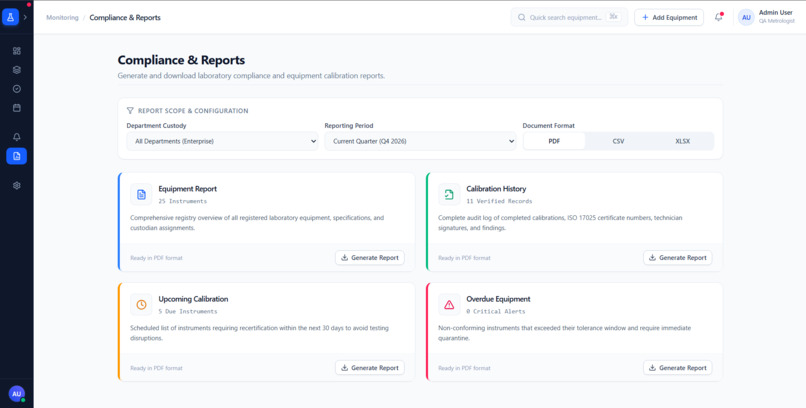The width and height of the screenshot is (806, 408).
Task: Click the Calibration History file icon
Action: tap(449, 195)
